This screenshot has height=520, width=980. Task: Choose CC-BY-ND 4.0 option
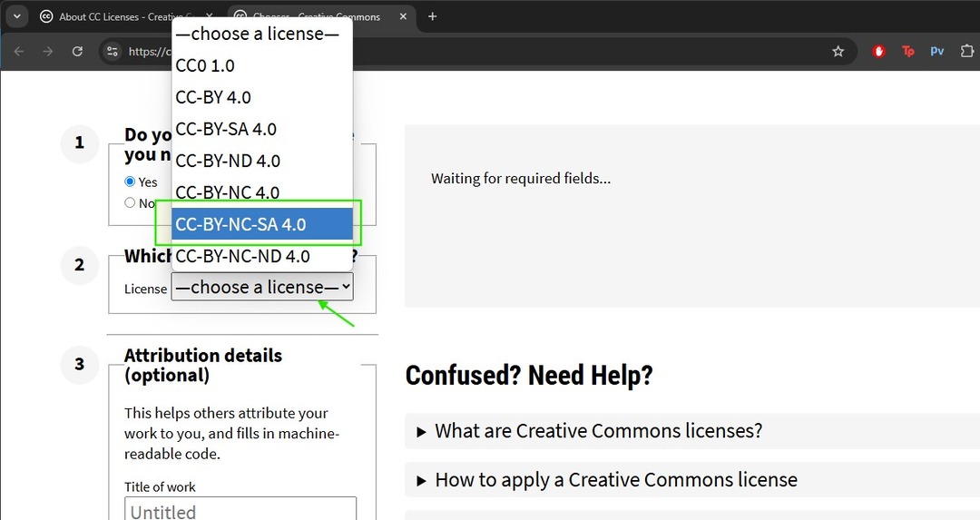click(x=262, y=162)
